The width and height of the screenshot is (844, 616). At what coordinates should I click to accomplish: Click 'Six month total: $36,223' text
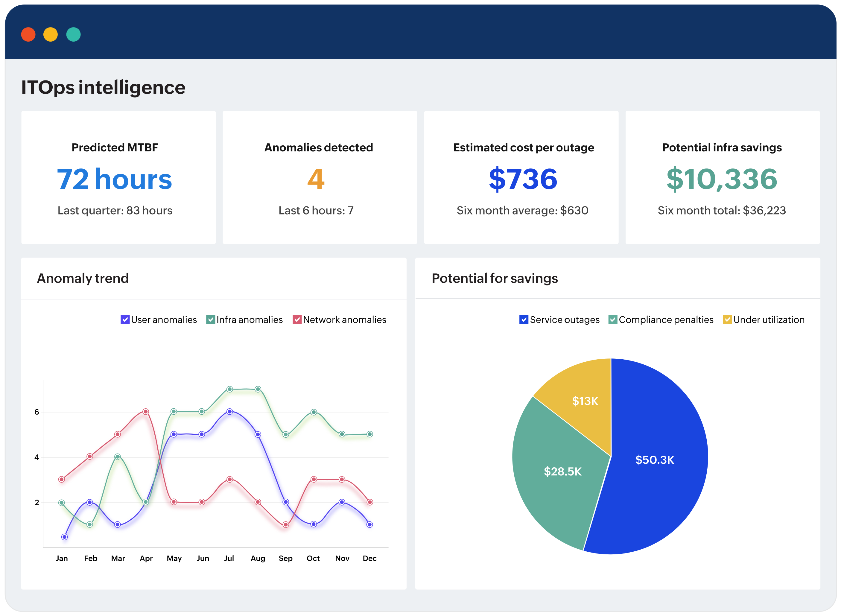pyautogui.click(x=722, y=211)
